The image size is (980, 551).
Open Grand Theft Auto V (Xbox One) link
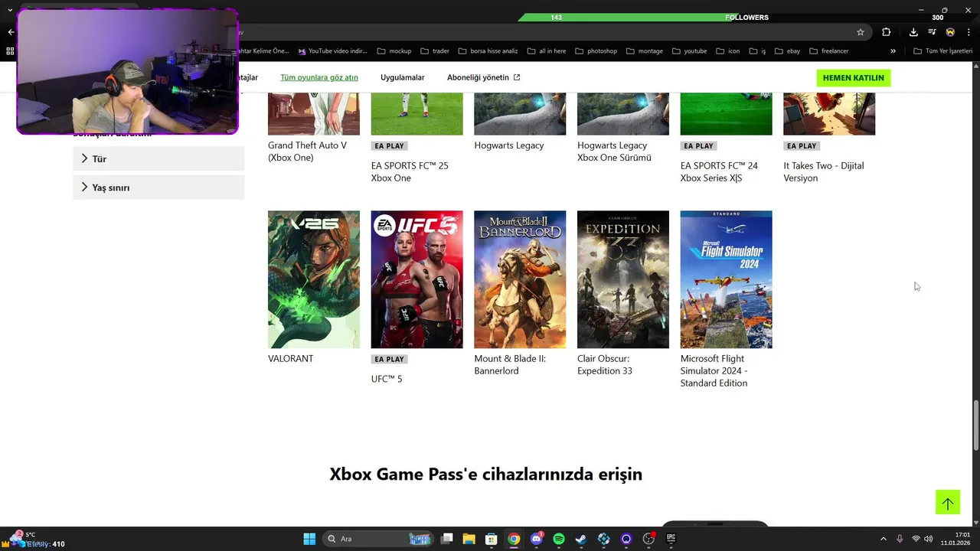tap(307, 152)
